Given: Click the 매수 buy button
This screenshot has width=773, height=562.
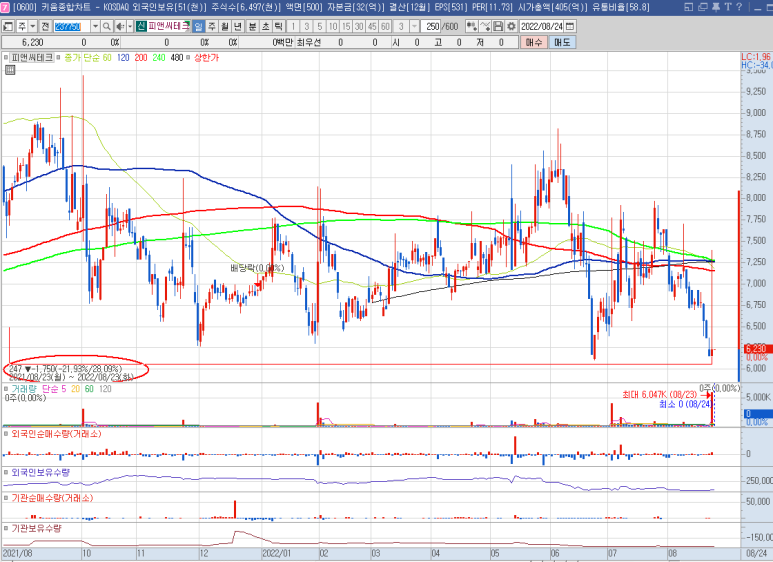Looking at the screenshot, I should 533,42.
